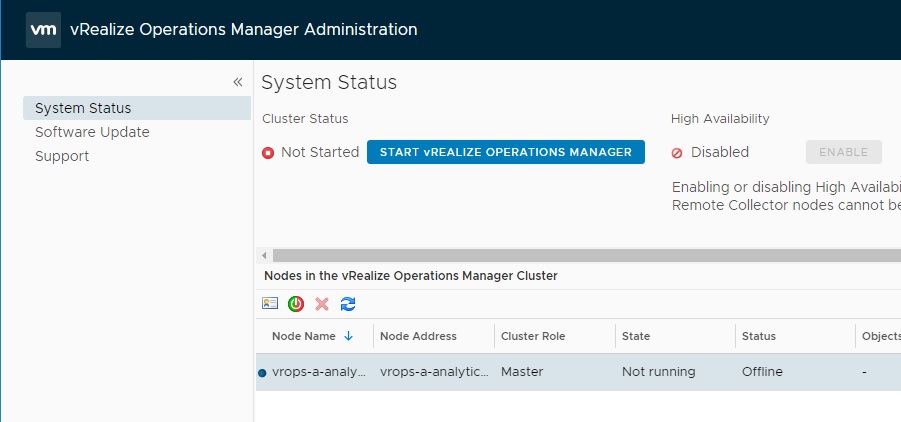Click the VMware vm logo
The height and width of the screenshot is (422, 901).
pyautogui.click(x=43, y=29)
